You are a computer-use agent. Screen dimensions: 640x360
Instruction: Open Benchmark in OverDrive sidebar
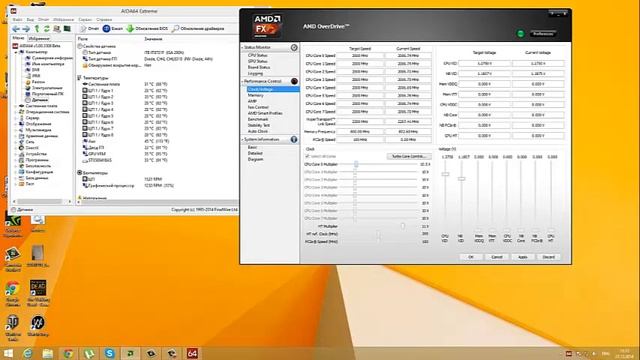(x=258, y=119)
